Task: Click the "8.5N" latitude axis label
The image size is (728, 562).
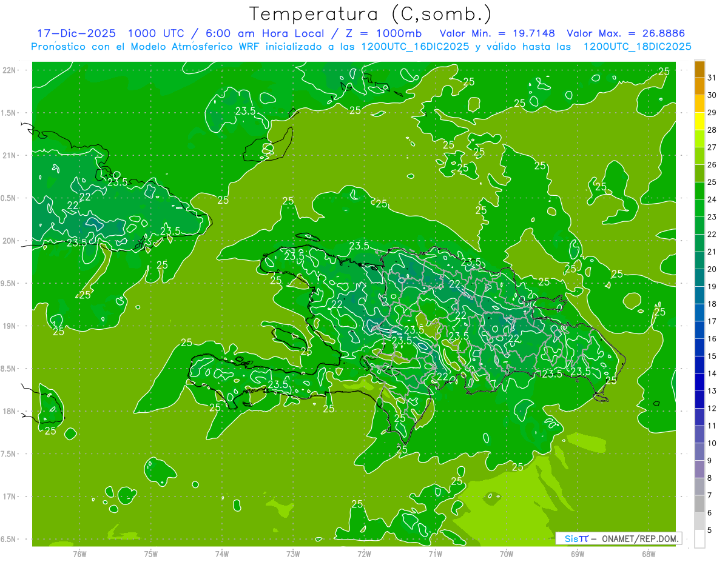Action: (9, 369)
